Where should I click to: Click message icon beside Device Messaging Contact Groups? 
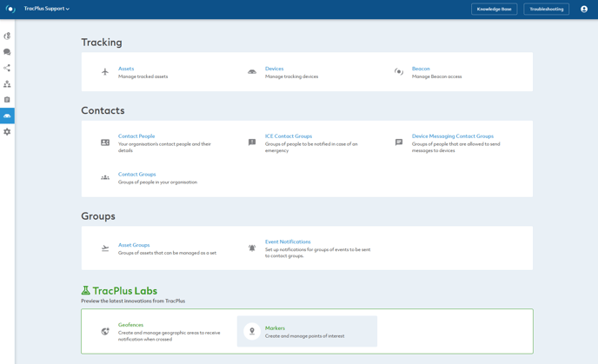pyautogui.click(x=399, y=142)
